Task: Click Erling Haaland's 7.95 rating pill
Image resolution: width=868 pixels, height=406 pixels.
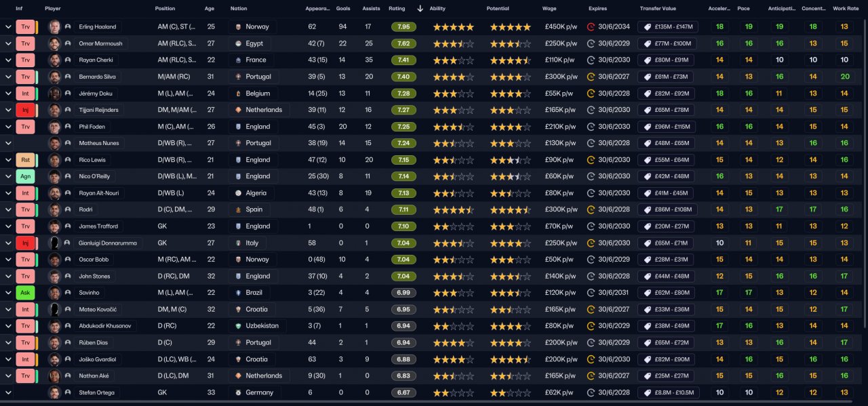Action: [403, 27]
